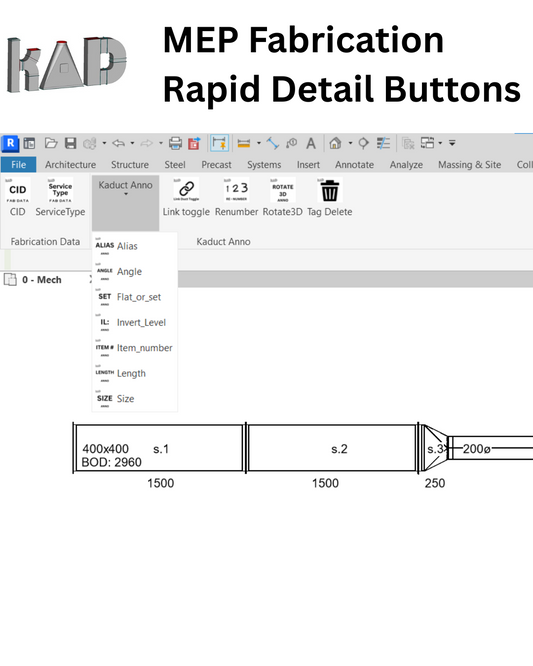This screenshot has height=666, width=533.
Task: Switch to the Insert ribbon tab
Action: [x=308, y=165]
